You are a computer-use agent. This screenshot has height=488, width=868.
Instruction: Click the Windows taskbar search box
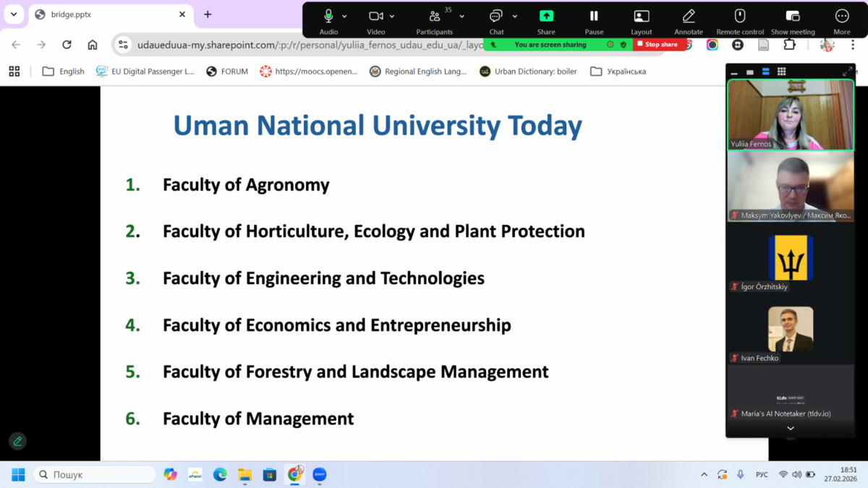click(94, 474)
